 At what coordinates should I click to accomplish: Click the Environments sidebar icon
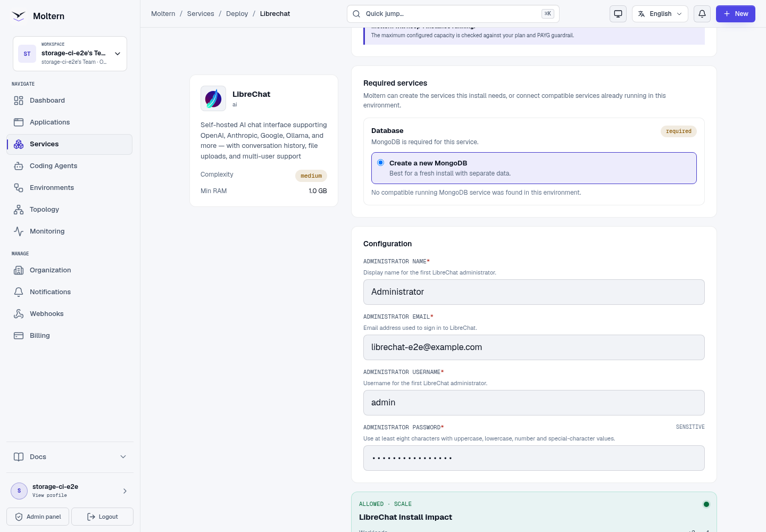tap(19, 188)
